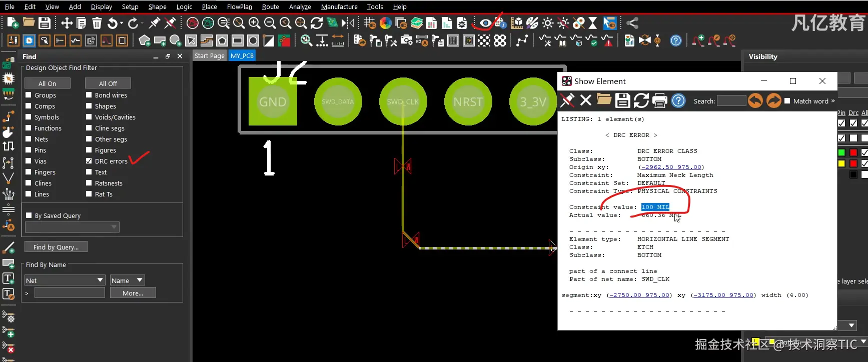Click the Add polygon shape icon
Image resolution: width=868 pixels, height=362 pixels.
click(144, 40)
